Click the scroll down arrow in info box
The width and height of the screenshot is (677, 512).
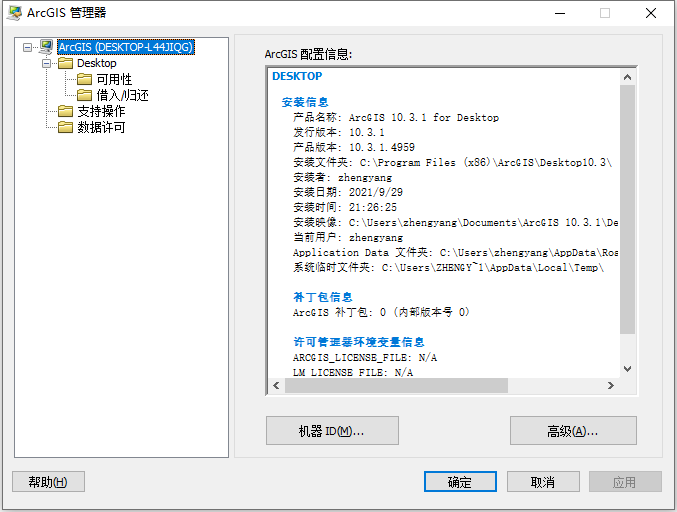point(627,369)
